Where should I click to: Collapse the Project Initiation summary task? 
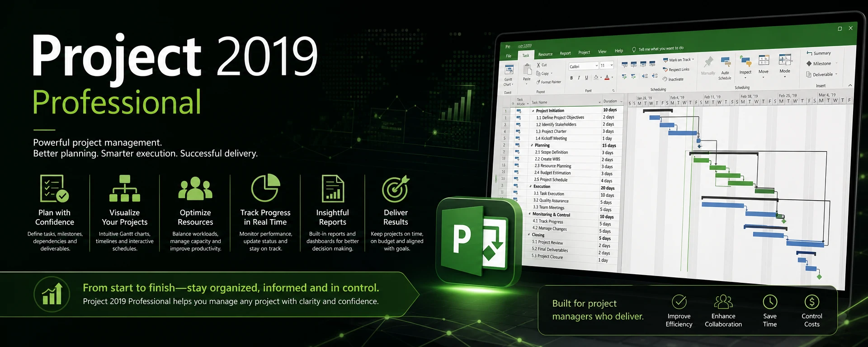click(533, 111)
